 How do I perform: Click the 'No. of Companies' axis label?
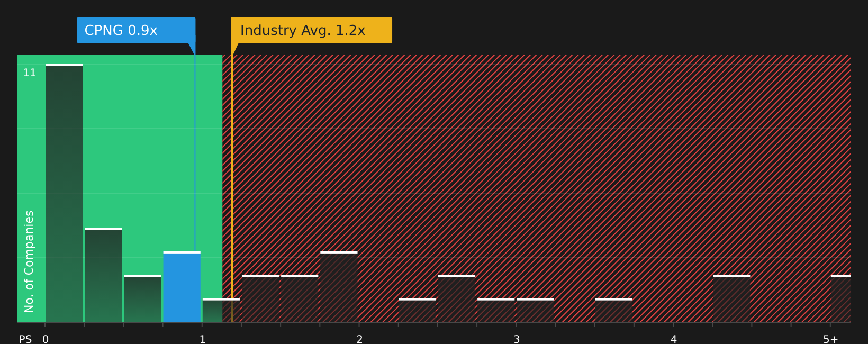point(29,261)
